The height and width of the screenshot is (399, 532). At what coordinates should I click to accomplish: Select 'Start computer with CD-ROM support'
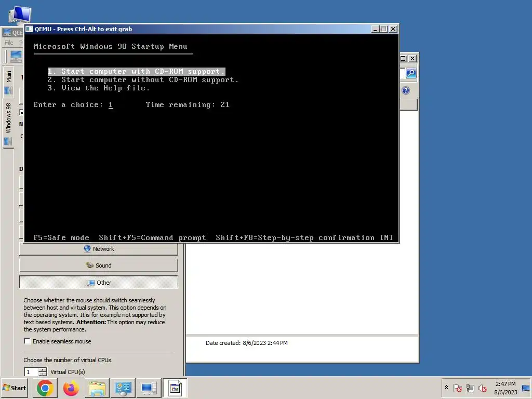click(137, 71)
